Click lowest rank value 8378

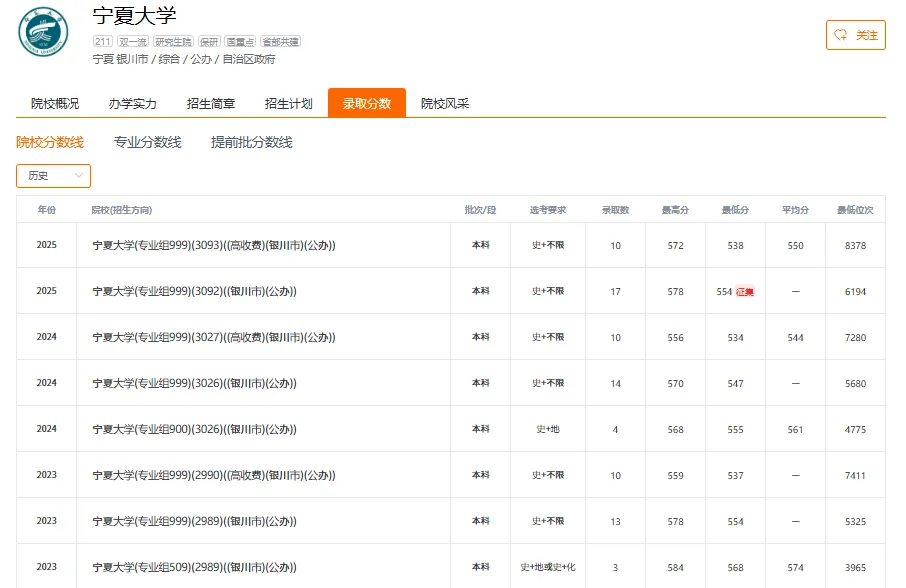856,245
